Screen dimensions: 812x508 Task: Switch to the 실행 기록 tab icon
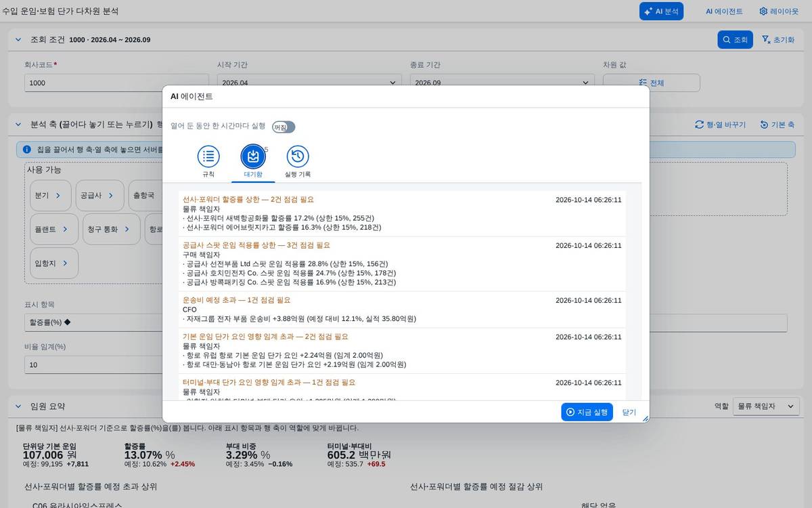click(x=298, y=156)
